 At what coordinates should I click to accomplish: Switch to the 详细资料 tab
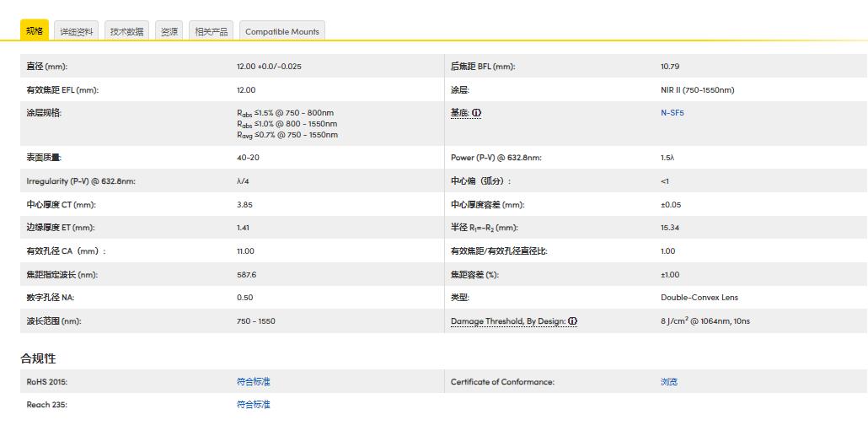77,31
